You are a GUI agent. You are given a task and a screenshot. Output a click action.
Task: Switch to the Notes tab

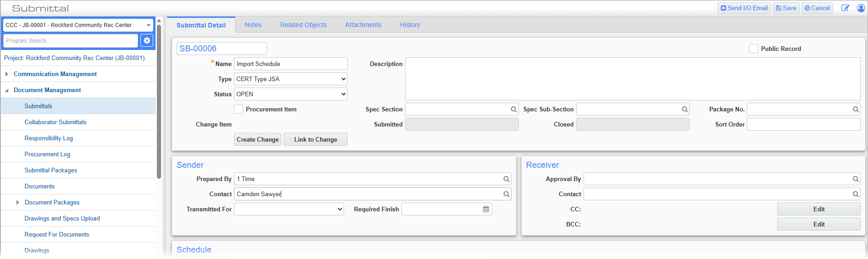253,25
